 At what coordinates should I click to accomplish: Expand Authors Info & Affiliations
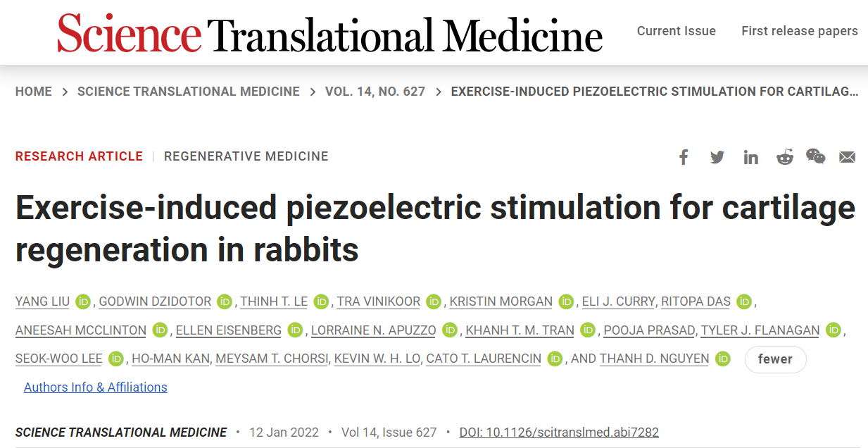pyautogui.click(x=96, y=387)
